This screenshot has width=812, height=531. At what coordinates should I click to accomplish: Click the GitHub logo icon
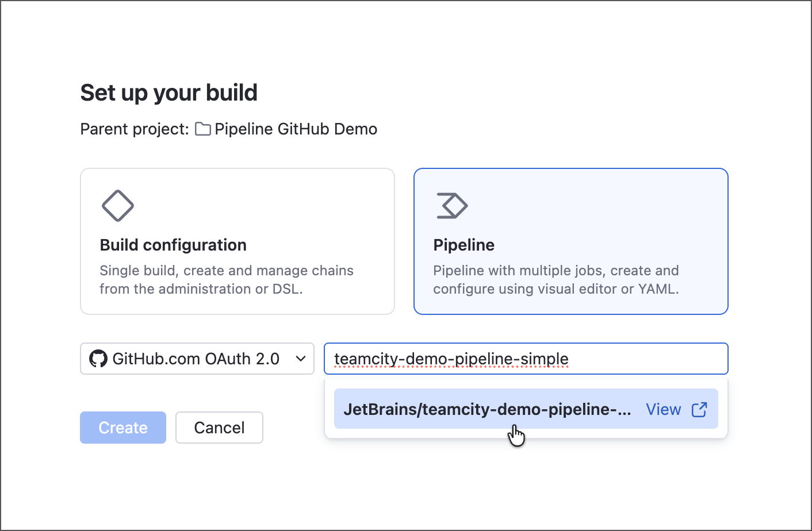pos(98,359)
